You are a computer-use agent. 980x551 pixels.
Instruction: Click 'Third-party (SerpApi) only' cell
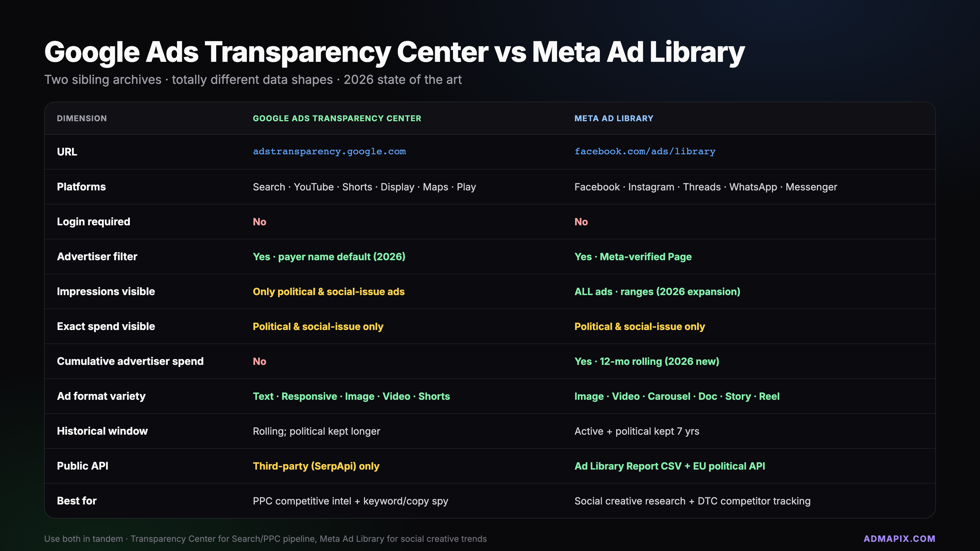316,466
